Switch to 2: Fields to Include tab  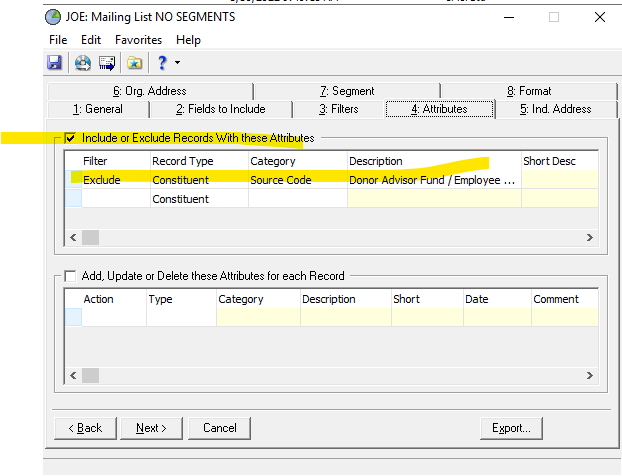(221, 109)
